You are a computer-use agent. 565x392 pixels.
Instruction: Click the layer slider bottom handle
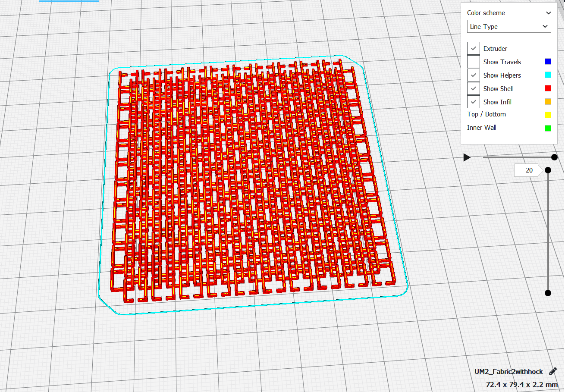[548, 293]
